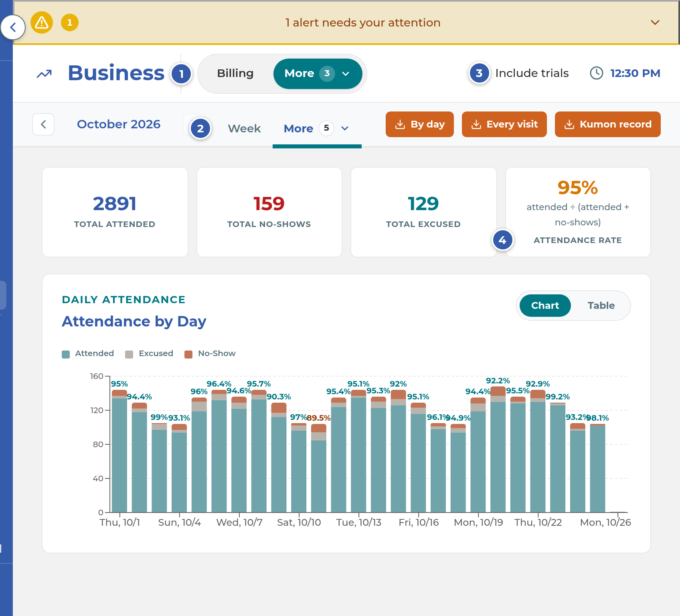Screen dimensions: 680x616
Task: Download the Every visit export
Action: pyautogui.click(x=504, y=124)
